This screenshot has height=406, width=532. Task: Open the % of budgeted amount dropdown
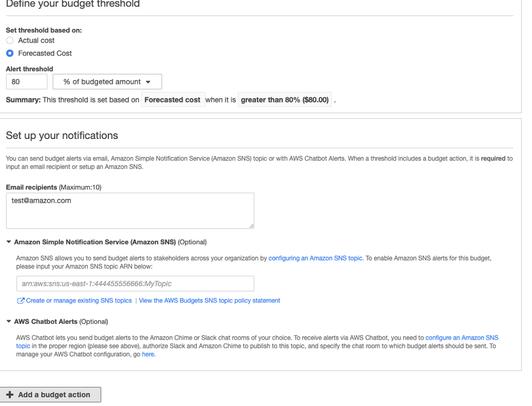coord(107,81)
